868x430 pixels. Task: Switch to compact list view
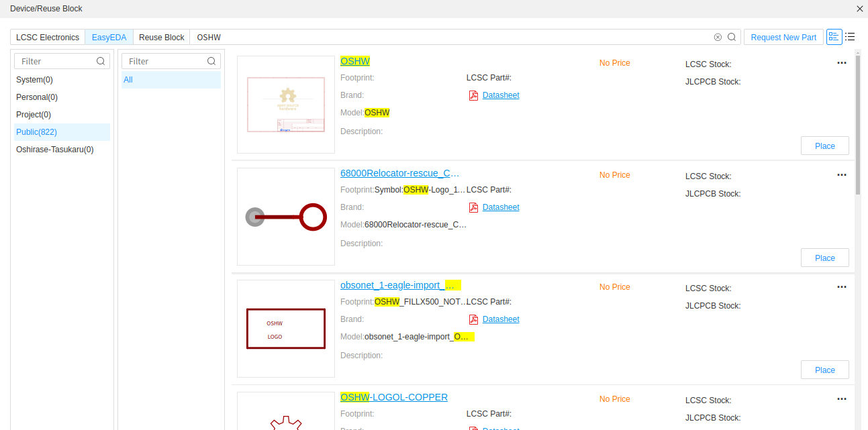tap(850, 37)
